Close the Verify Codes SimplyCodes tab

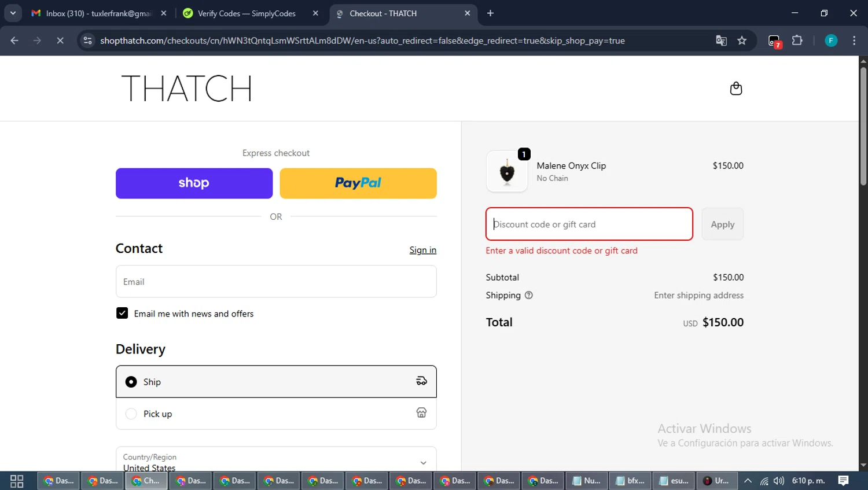click(x=315, y=13)
